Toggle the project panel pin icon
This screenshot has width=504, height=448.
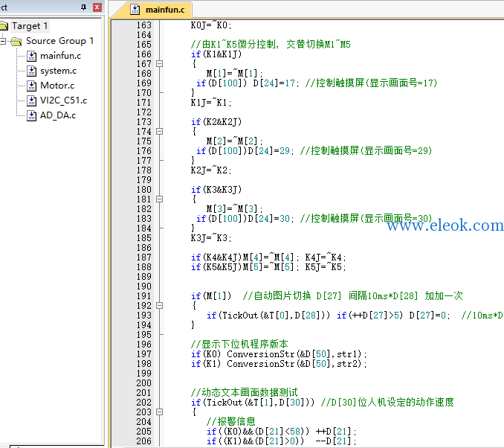point(83,7)
